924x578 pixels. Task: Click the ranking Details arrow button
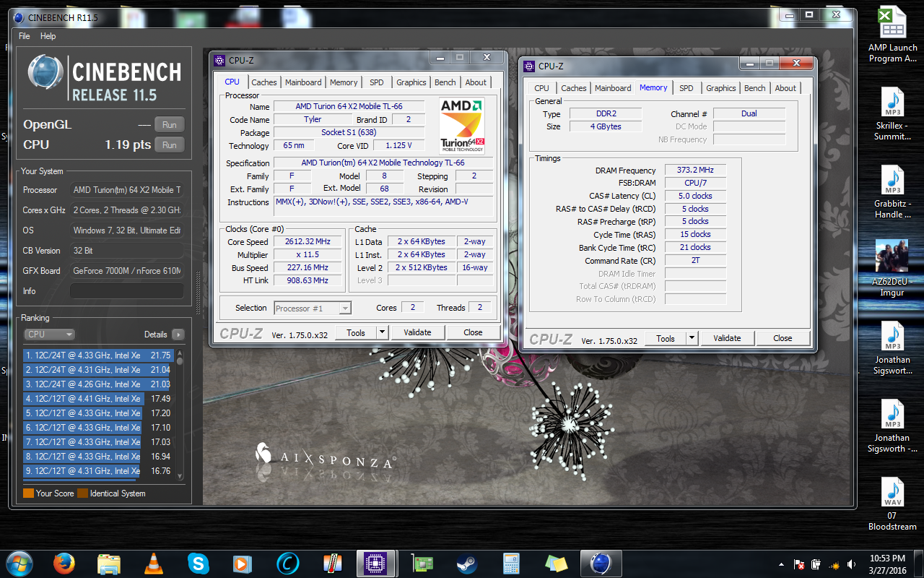pos(178,335)
